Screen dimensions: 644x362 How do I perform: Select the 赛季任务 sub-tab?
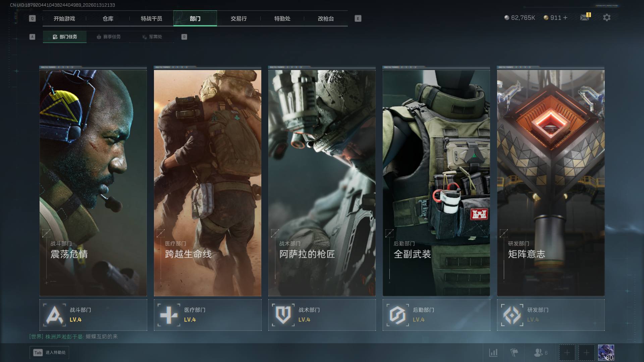108,37
